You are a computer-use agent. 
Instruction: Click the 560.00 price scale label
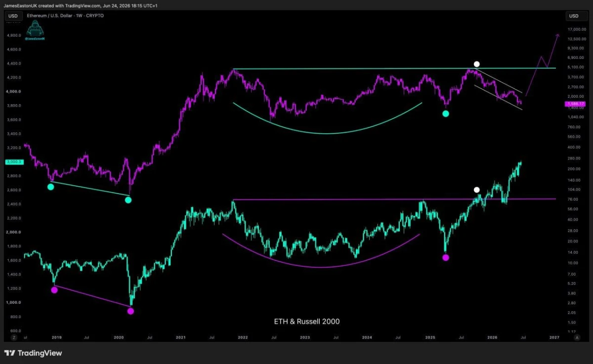(574, 137)
